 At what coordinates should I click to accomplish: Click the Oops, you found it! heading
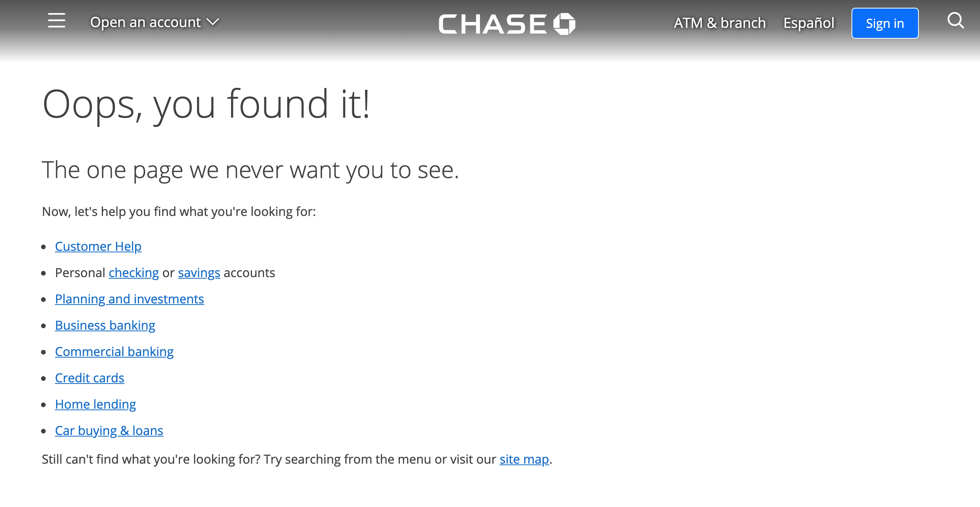(206, 104)
